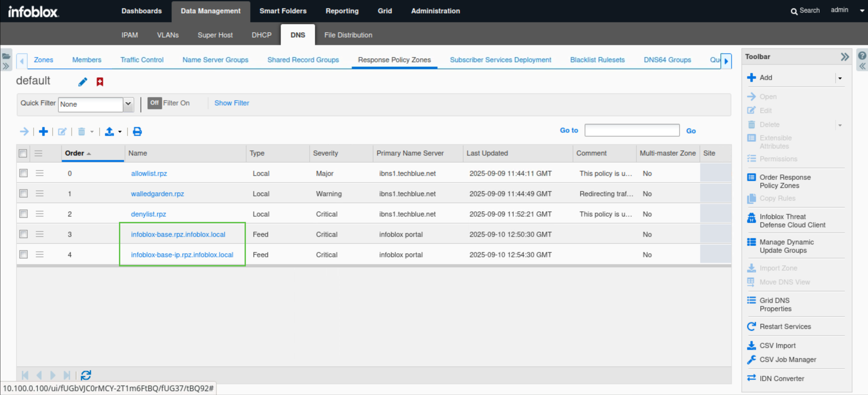This screenshot has width=868, height=395.
Task: Open the admin user dropdown menu
Action: pos(862,10)
